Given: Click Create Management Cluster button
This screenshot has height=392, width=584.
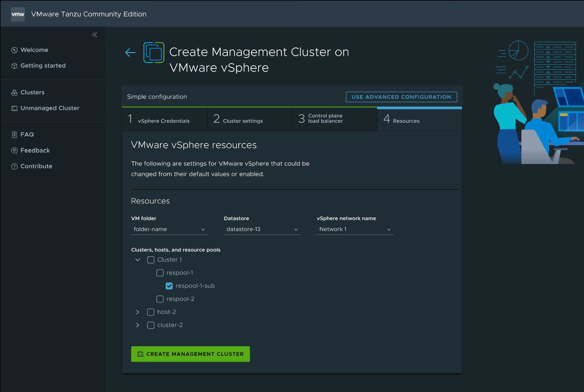Looking at the screenshot, I should pyautogui.click(x=190, y=354).
